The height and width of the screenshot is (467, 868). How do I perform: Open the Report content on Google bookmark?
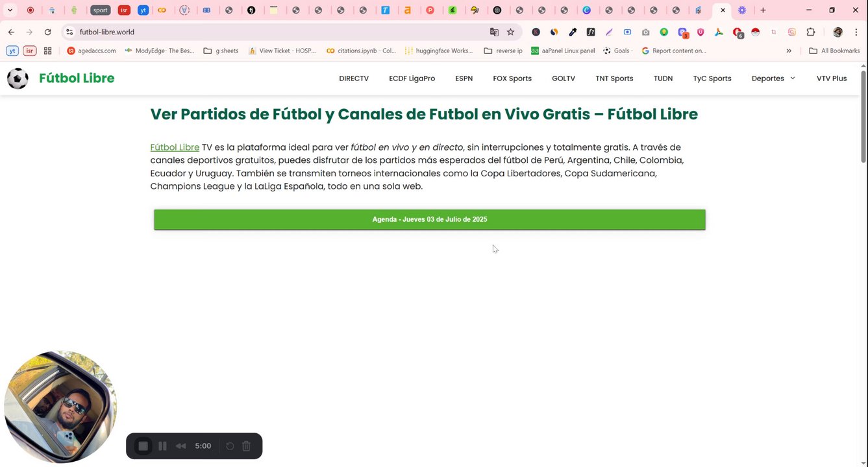coord(674,51)
